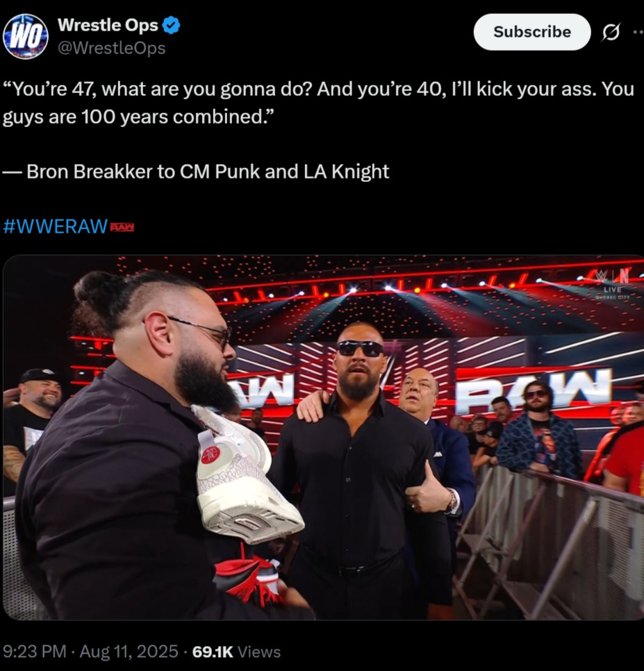Click the 9:23 PM timestamp

click(x=34, y=652)
